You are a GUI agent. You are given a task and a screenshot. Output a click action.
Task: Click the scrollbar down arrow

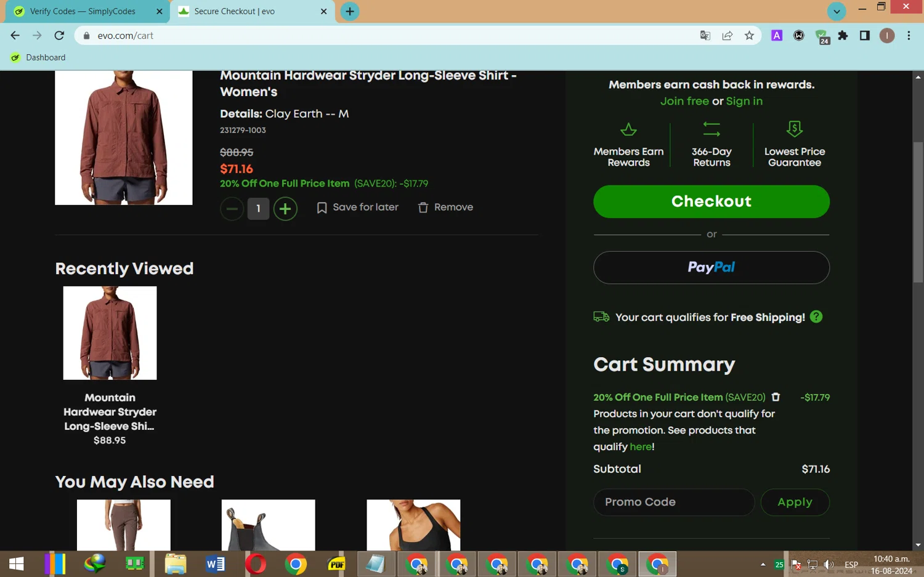(918, 545)
